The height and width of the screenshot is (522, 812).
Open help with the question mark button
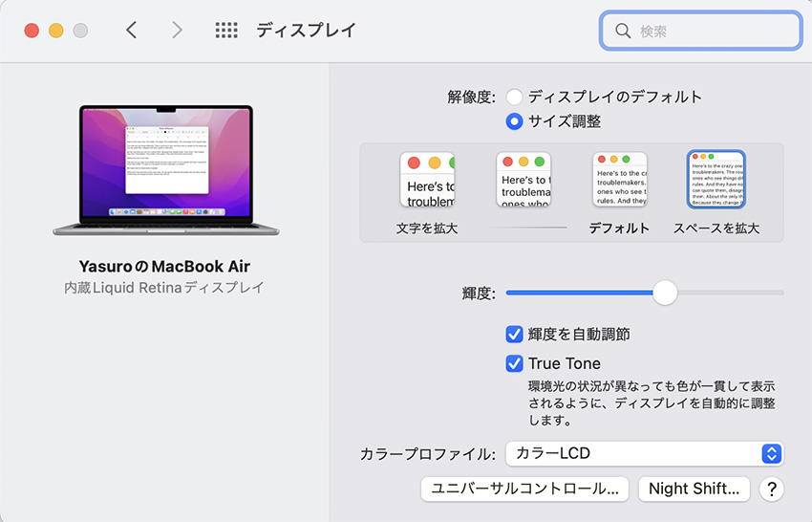772,489
